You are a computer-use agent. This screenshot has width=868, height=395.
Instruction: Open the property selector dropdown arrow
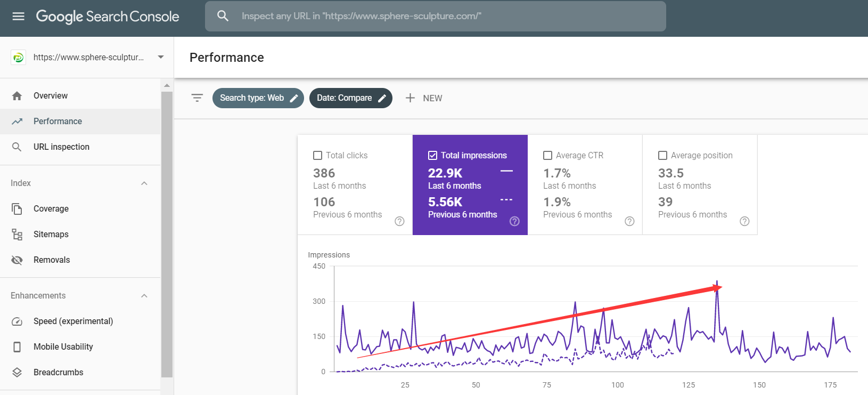(x=161, y=57)
